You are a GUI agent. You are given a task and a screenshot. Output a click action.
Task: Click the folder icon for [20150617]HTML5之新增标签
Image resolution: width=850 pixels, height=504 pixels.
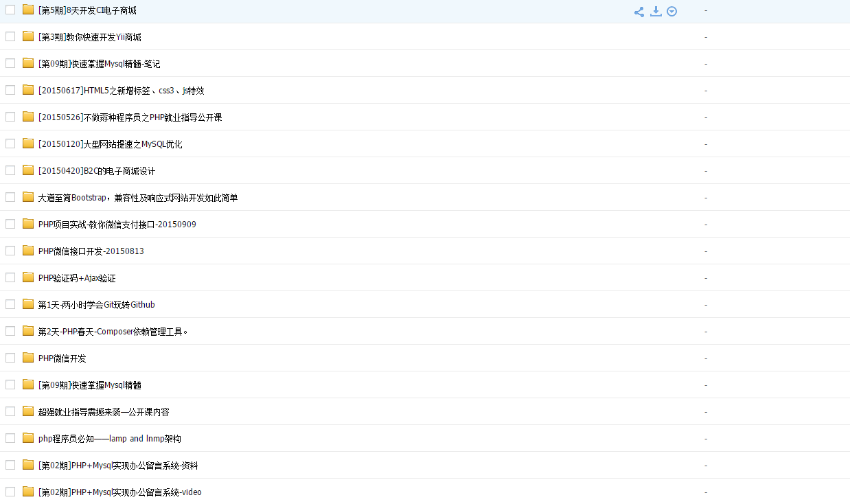point(28,90)
